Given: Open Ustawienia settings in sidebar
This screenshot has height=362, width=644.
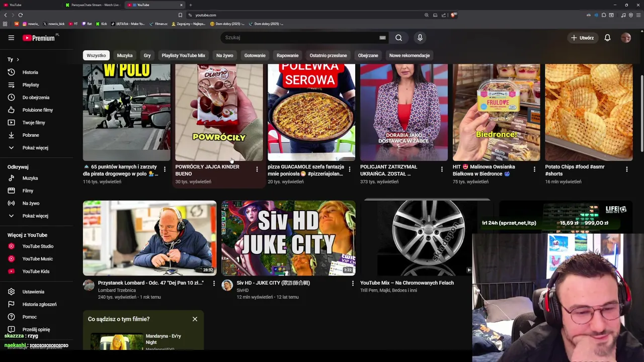Looking at the screenshot, I should [33, 292].
